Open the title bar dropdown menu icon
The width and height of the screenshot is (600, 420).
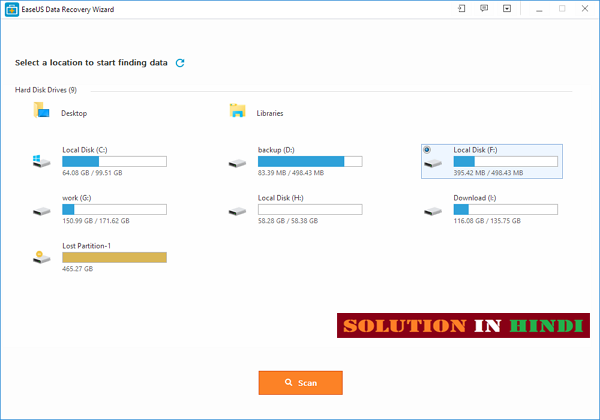(x=507, y=8)
